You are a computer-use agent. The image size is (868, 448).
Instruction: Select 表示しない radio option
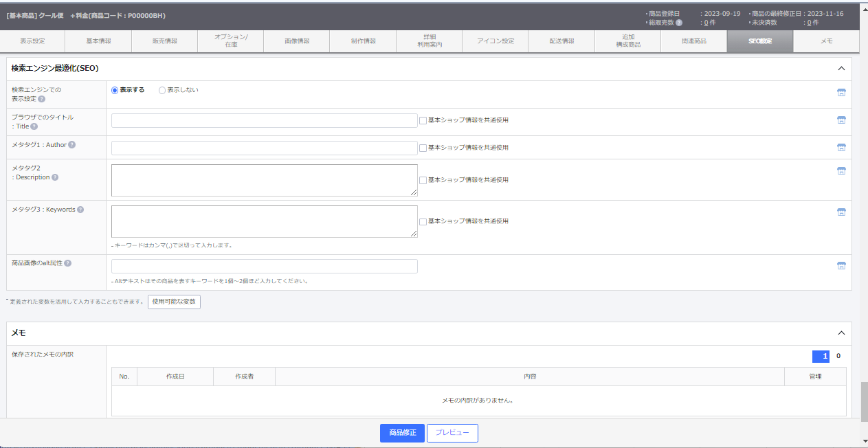coord(162,90)
